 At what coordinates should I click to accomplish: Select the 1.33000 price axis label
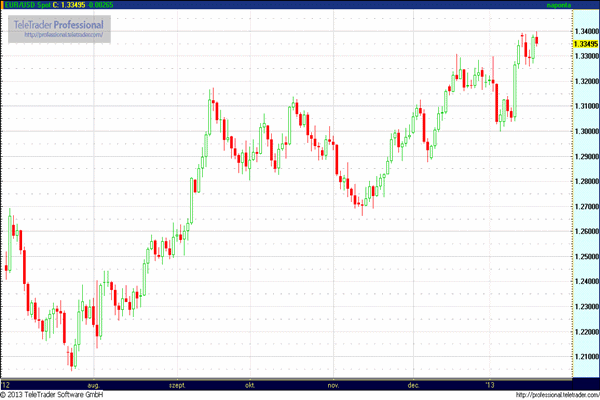pos(587,56)
